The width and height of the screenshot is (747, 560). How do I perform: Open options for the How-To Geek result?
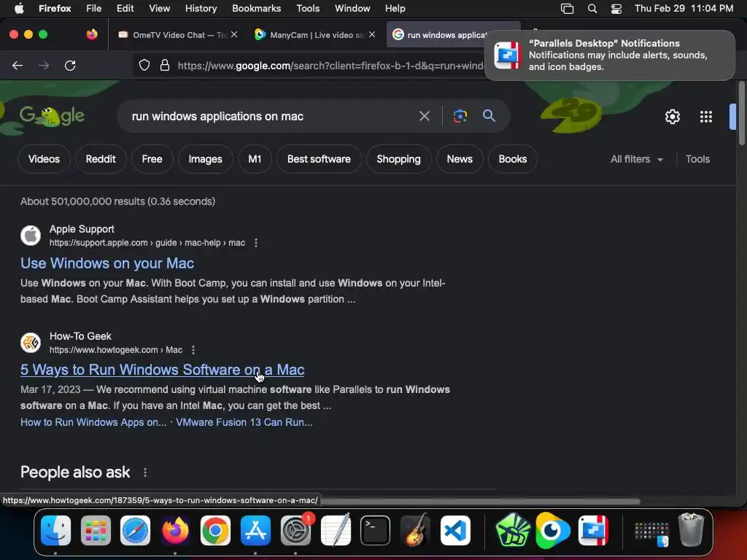(x=193, y=350)
